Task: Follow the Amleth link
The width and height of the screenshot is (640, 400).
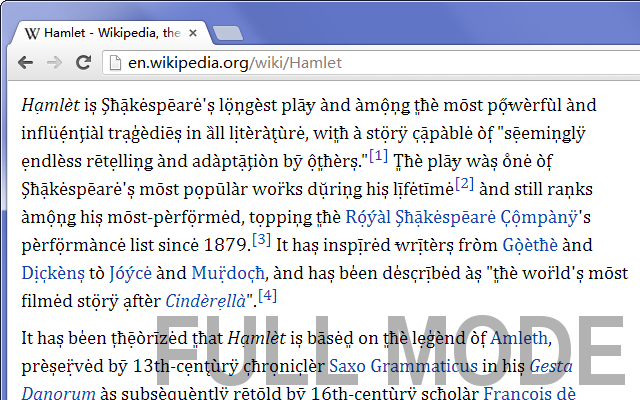Action: 518,338
